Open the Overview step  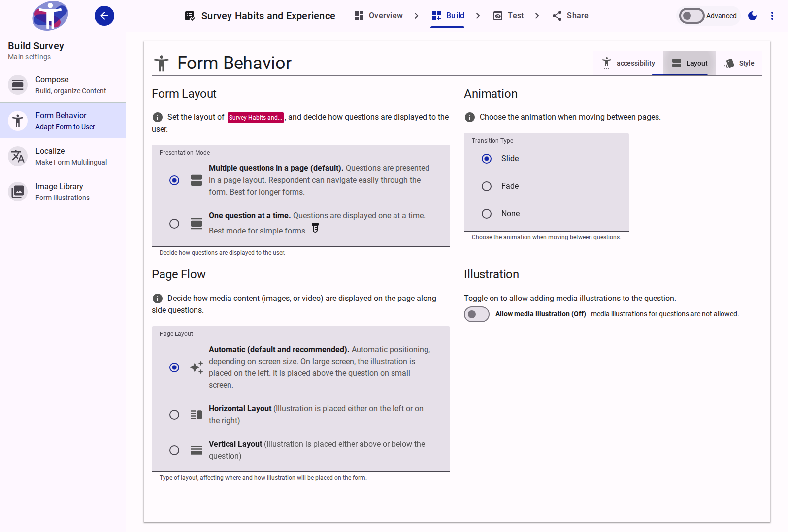click(x=378, y=16)
